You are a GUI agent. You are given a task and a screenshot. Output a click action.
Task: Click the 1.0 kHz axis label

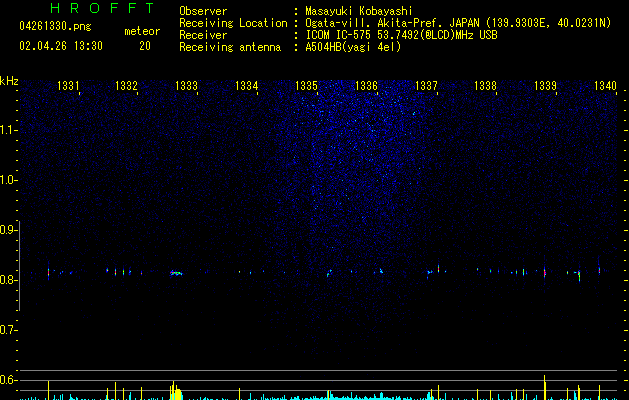8,180
